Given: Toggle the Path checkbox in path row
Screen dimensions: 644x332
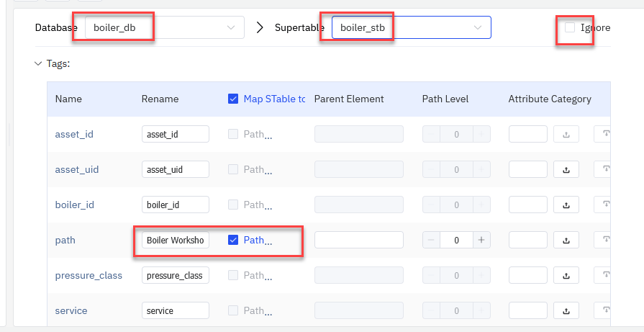Looking at the screenshot, I should pyautogui.click(x=233, y=240).
